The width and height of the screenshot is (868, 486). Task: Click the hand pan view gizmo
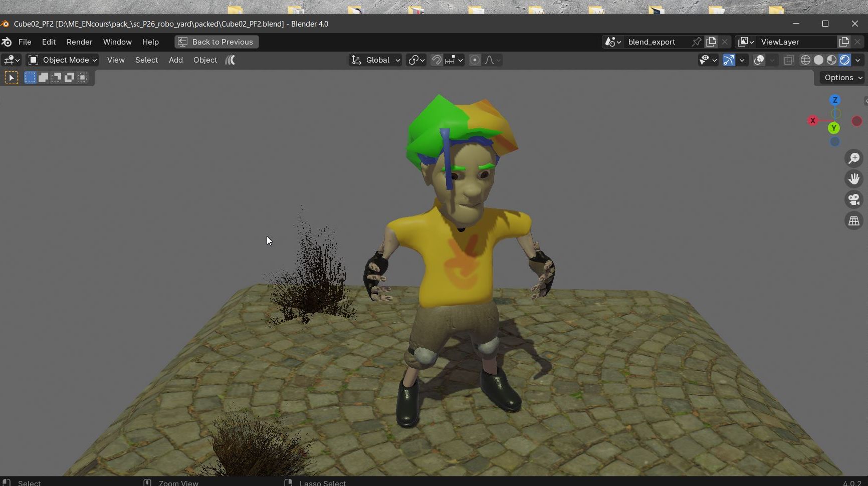(854, 179)
